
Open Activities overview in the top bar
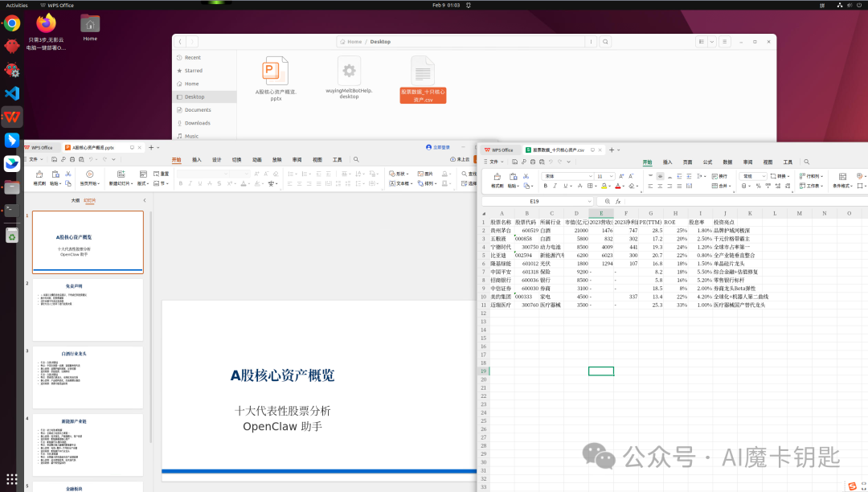17,5
